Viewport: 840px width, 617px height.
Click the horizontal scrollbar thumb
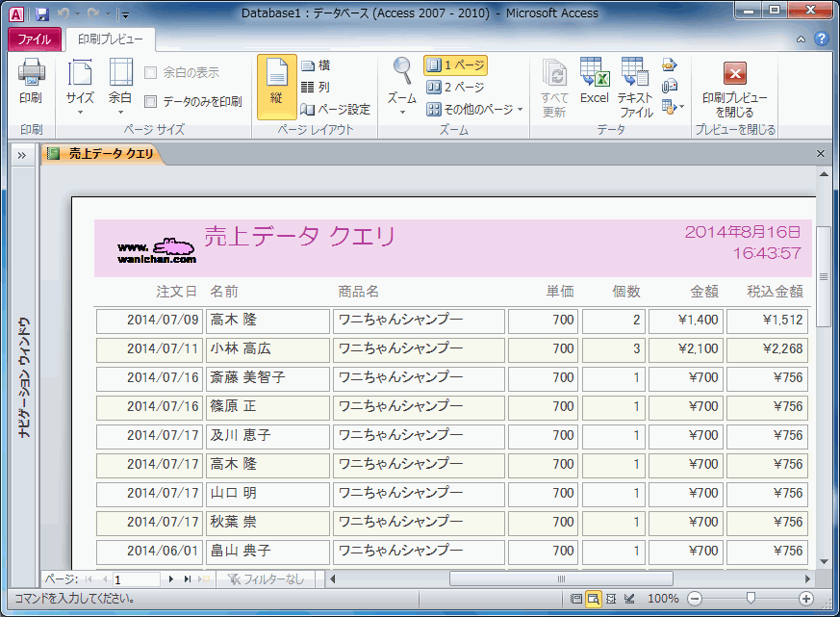click(561, 578)
